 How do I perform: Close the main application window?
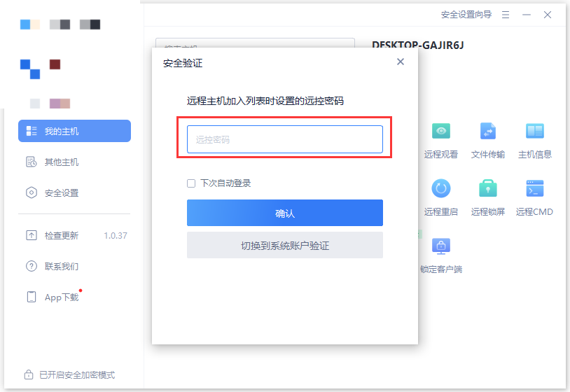(x=548, y=15)
